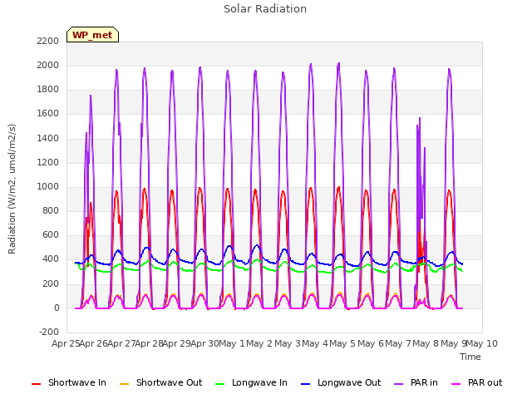
Task: Select the Shortwave Out legend entry
Action: click(x=160, y=382)
